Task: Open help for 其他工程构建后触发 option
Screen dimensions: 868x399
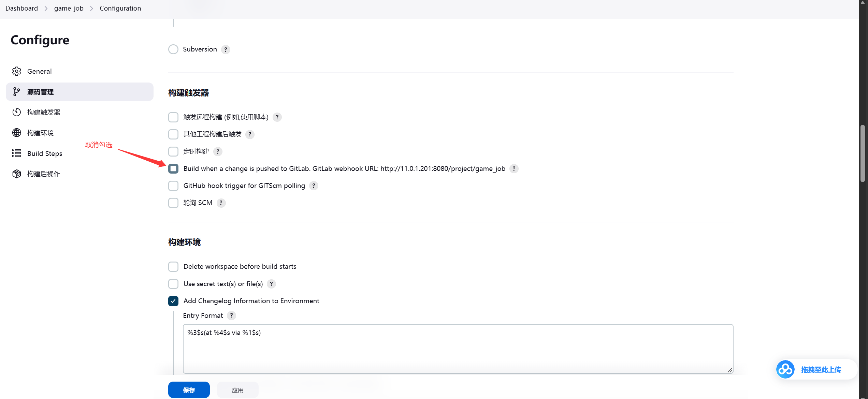Action: [250, 134]
